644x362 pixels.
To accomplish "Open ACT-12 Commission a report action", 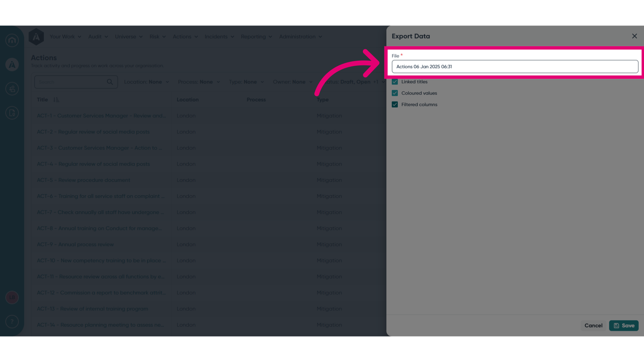I will click(101, 293).
